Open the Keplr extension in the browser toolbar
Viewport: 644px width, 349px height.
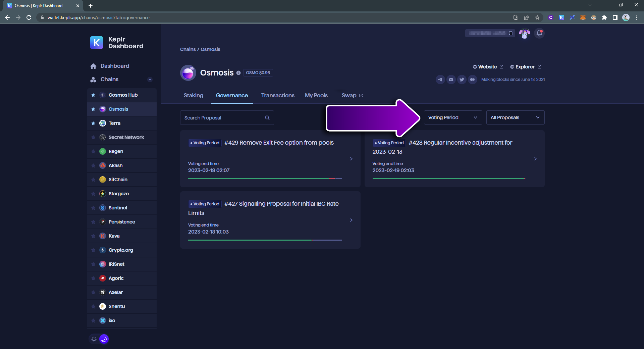click(561, 17)
